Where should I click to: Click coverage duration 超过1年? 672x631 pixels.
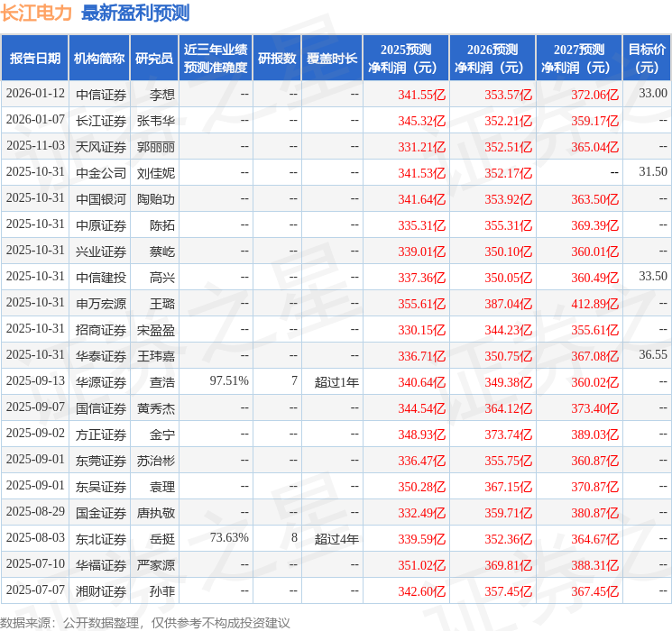[336, 382]
